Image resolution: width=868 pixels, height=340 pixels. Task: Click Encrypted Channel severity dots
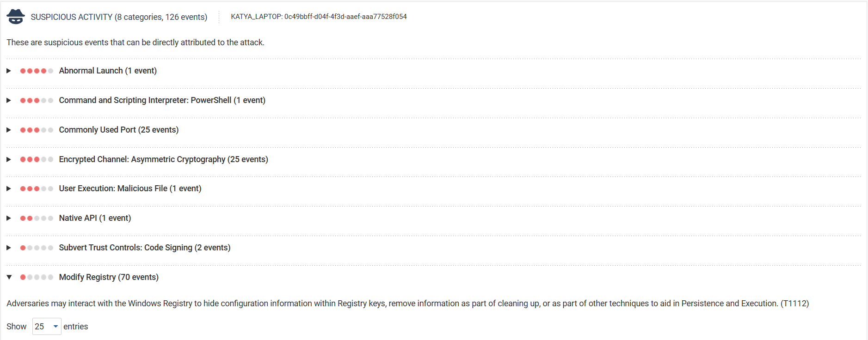pos(37,159)
